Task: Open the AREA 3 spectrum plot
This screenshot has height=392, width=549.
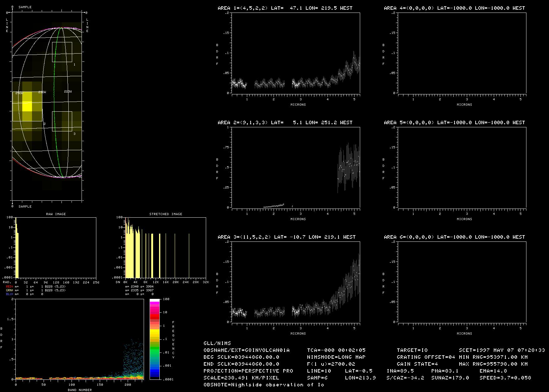Action: (296, 282)
